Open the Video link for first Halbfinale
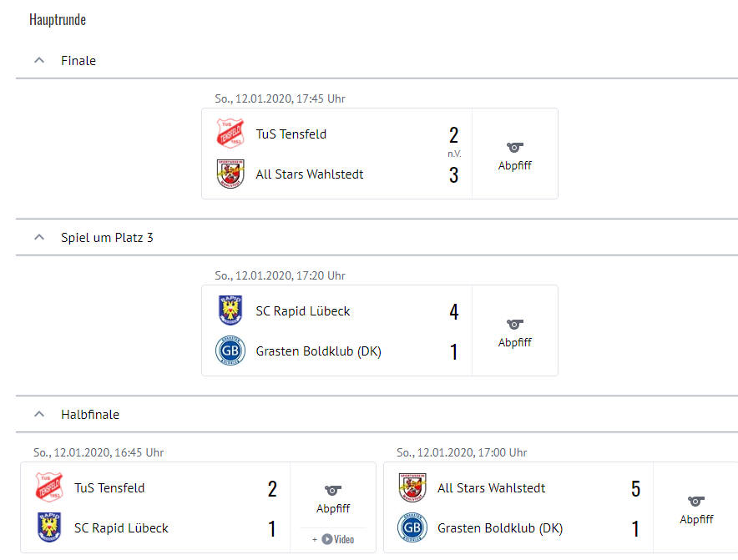738x560 pixels. (334, 539)
